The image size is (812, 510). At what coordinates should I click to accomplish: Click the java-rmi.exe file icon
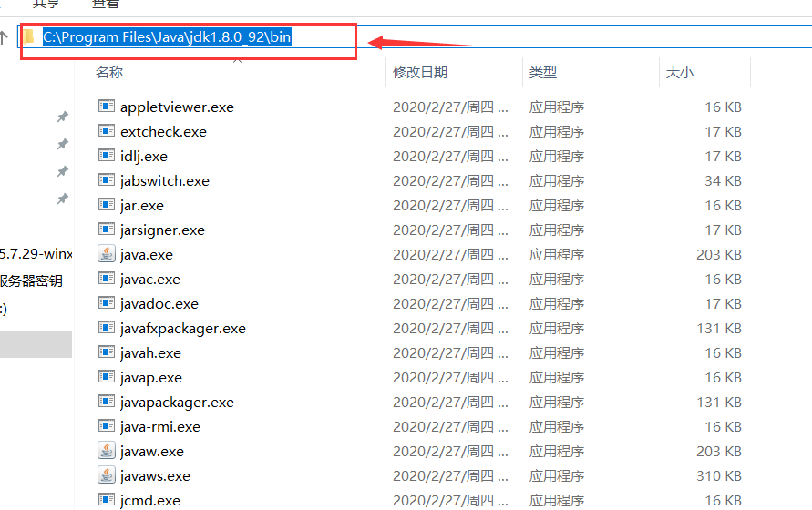point(106,425)
